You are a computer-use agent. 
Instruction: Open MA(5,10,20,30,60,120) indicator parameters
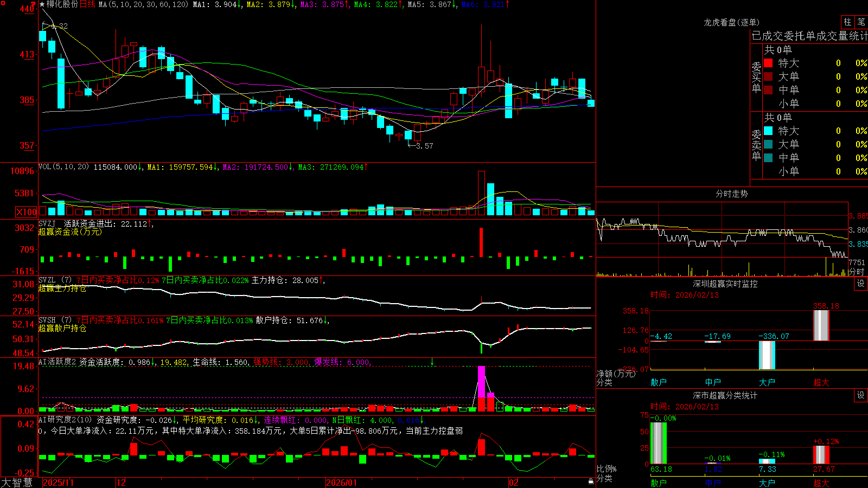[143, 4]
